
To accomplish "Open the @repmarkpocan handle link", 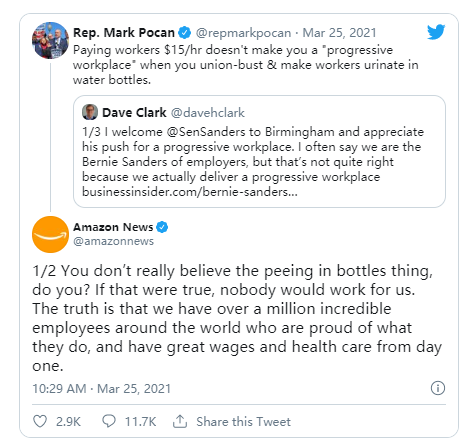I will (x=243, y=33).
